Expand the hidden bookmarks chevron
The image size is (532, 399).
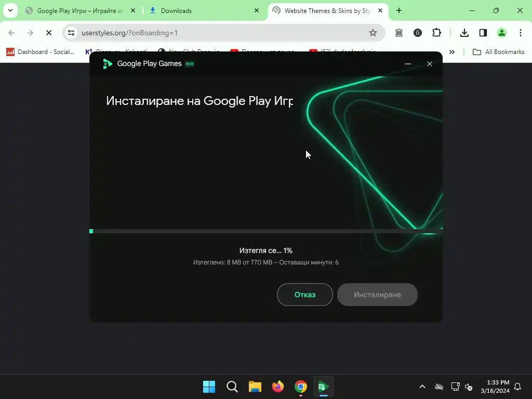452,52
